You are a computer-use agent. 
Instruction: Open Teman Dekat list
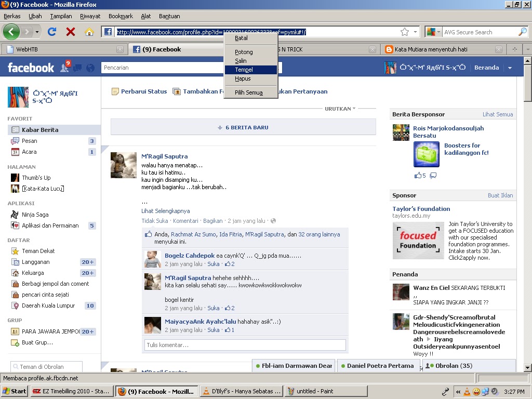click(38, 251)
